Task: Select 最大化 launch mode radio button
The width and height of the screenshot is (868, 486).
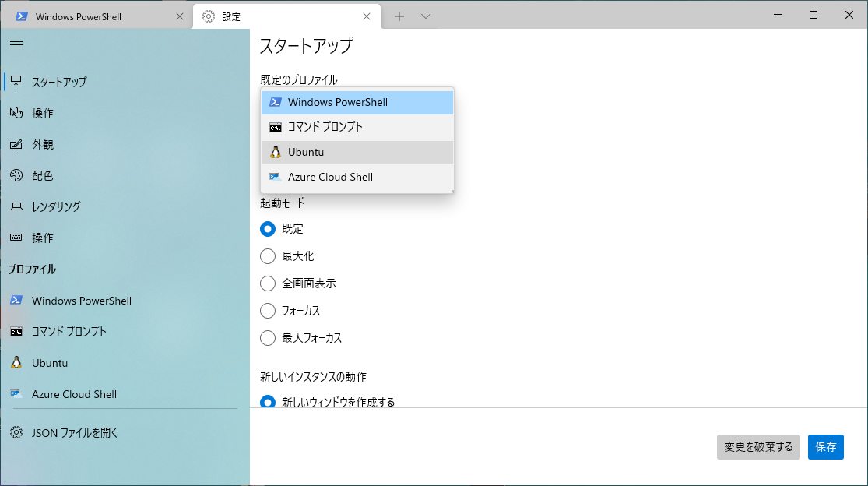Action: point(268,256)
